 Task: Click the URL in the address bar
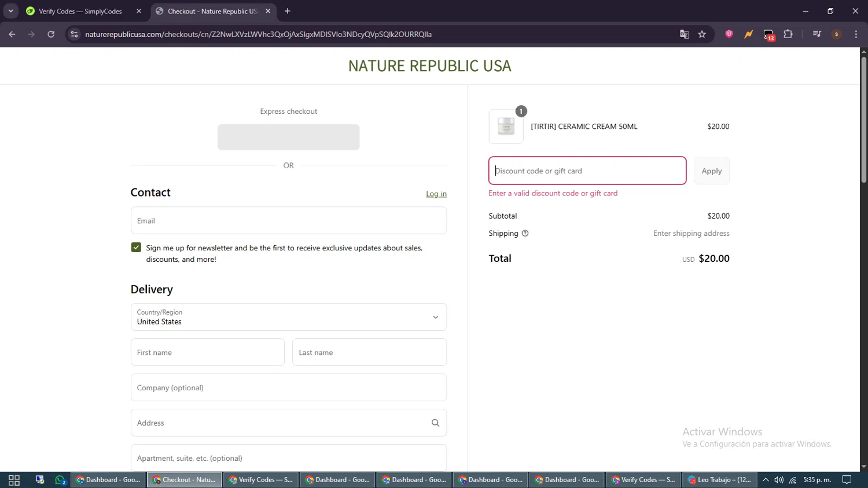258,34
